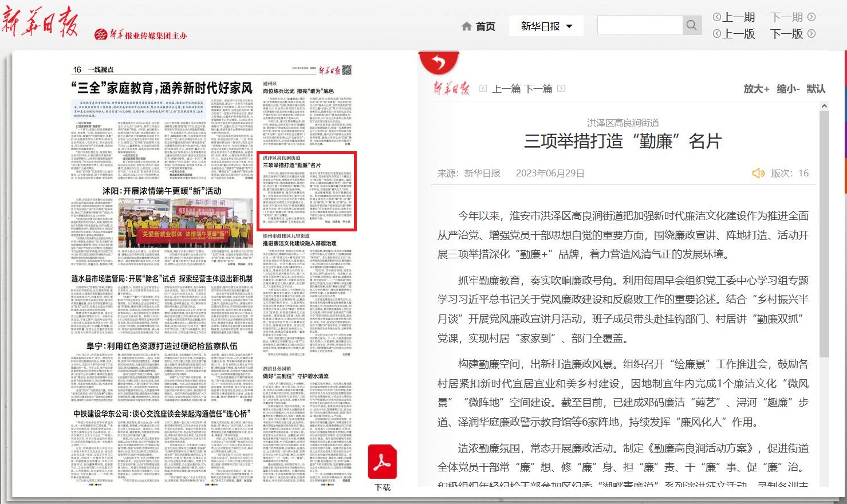Click page label 16 一线视点
Viewport: 847px width, 504px height.
[x=93, y=69]
